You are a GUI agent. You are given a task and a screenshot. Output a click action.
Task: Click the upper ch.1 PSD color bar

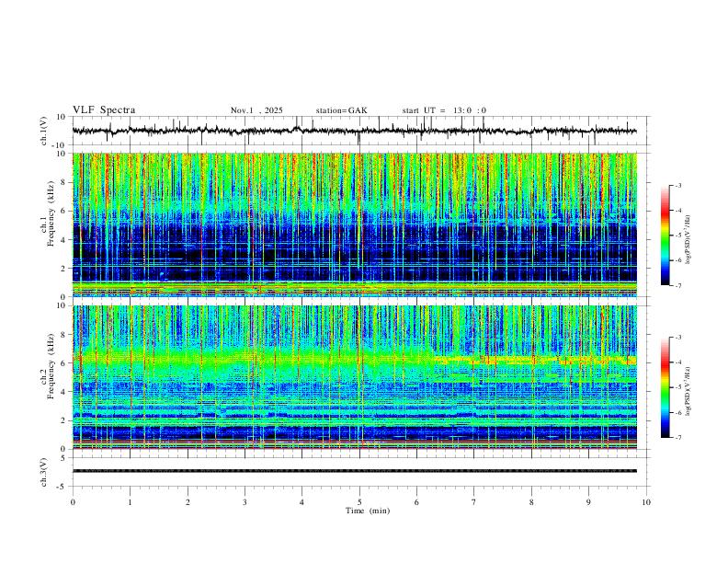pyautogui.click(x=665, y=236)
